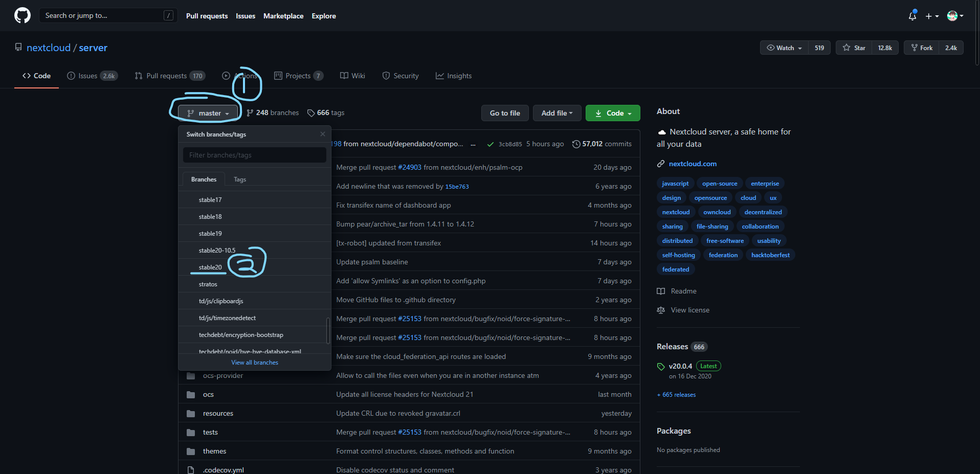Open the Readme link
The width and height of the screenshot is (980, 474).
677,291
